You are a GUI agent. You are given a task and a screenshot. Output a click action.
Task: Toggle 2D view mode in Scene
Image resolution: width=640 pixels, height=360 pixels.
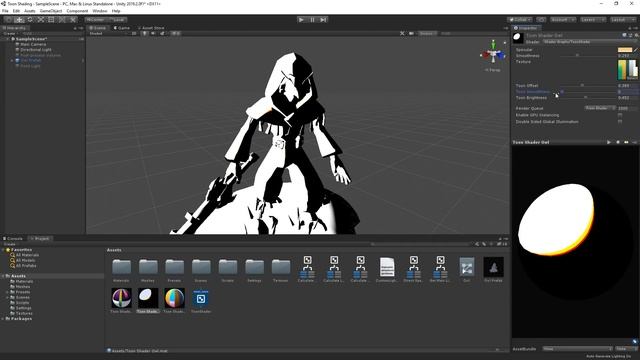tap(134, 33)
